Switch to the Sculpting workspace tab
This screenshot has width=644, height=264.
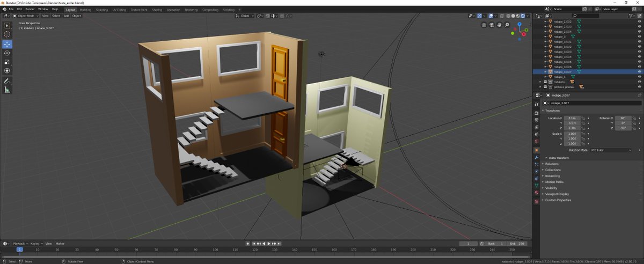tap(102, 10)
